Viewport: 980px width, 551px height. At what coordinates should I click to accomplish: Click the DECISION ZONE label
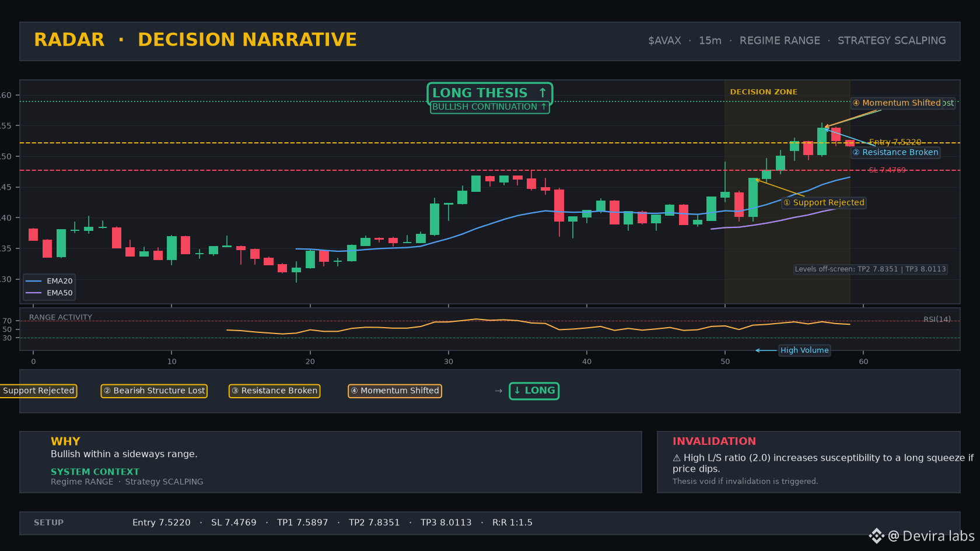point(764,92)
